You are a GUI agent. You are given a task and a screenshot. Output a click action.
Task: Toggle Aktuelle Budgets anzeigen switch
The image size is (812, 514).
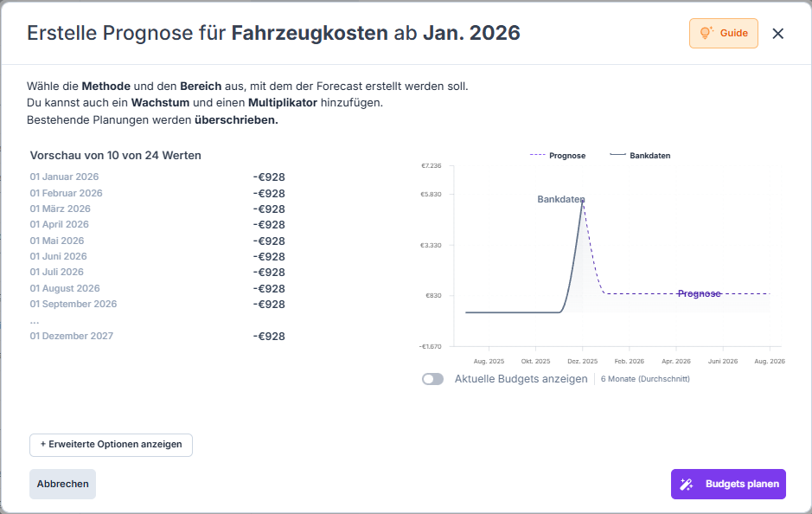coord(432,379)
